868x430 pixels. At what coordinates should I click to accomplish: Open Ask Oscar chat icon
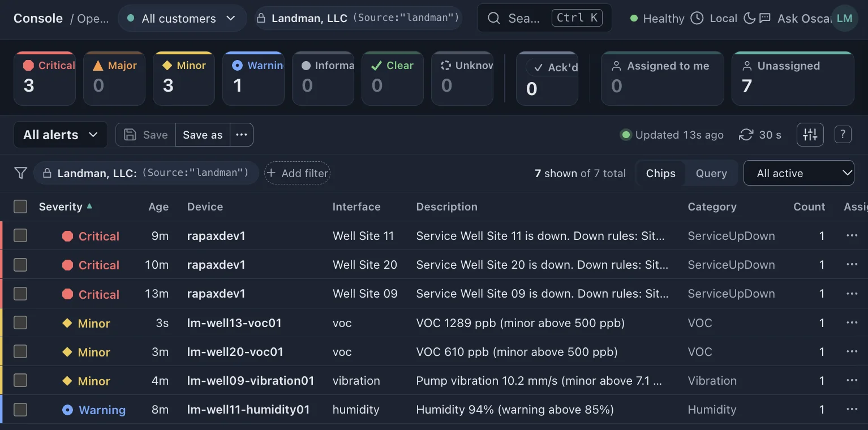tap(765, 18)
